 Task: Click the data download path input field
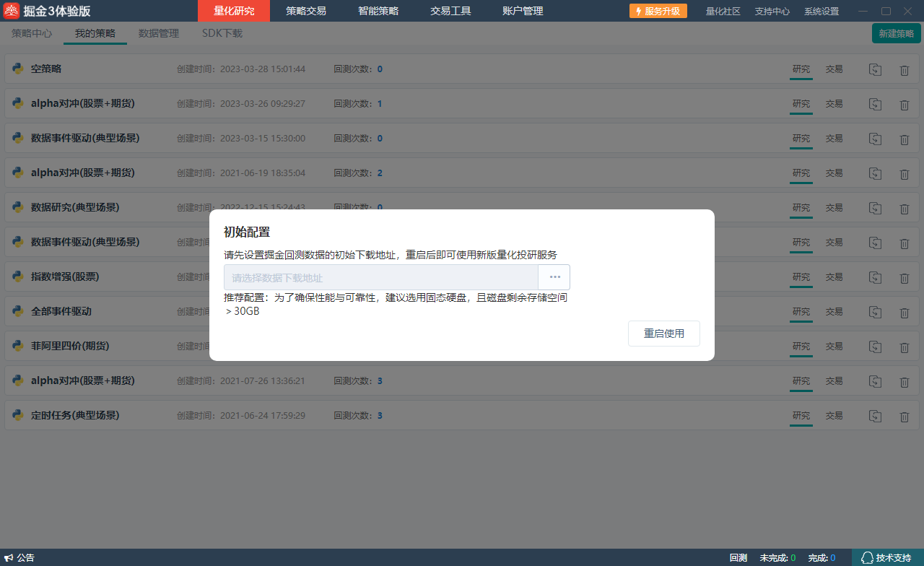[x=380, y=277]
